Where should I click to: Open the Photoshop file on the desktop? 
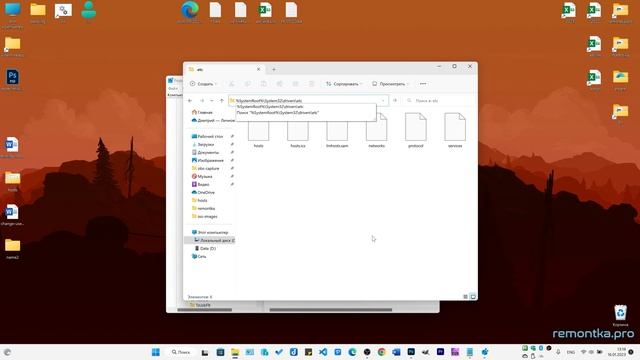pos(12,80)
